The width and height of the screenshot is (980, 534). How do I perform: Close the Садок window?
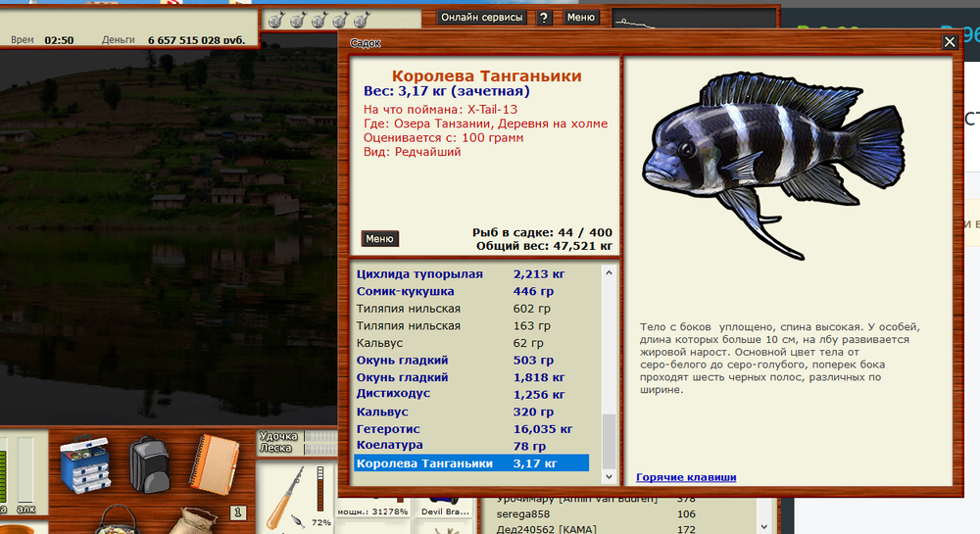click(950, 42)
